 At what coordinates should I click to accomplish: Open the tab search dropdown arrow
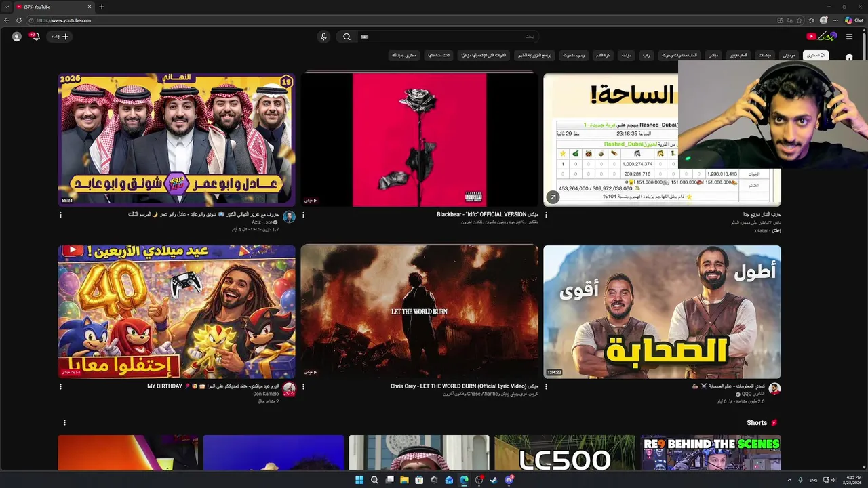(x=5, y=7)
